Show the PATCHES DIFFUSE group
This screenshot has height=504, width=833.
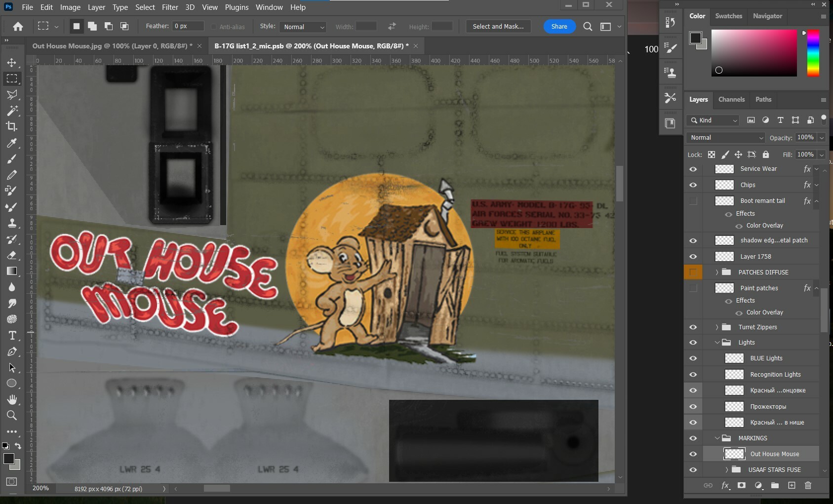coord(693,272)
